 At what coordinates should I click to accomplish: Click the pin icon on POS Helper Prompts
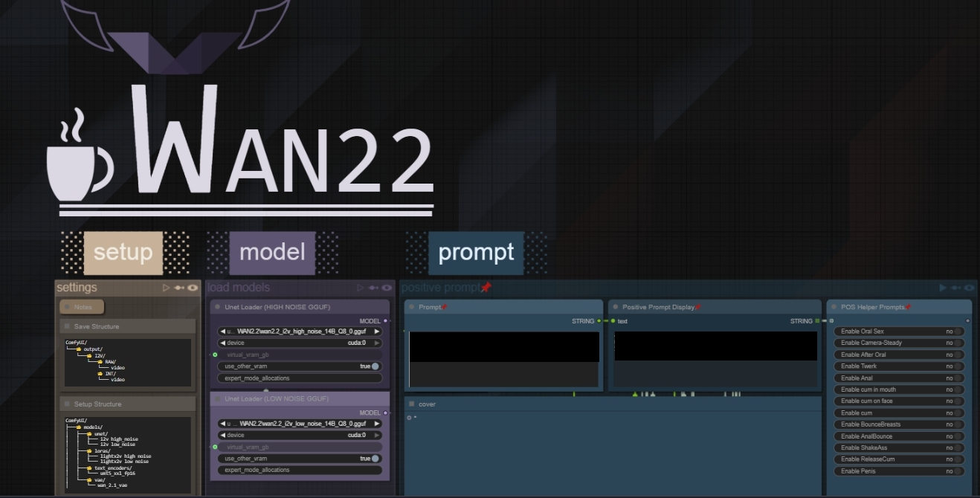pos(908,306)
